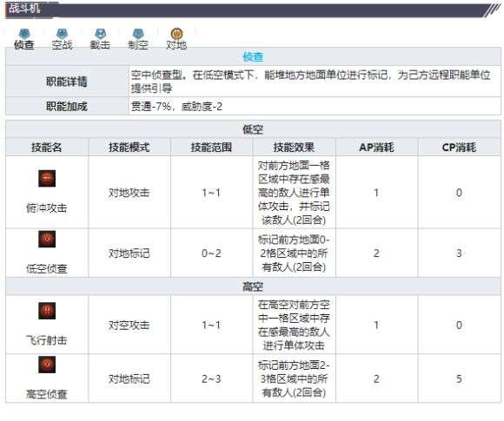Click the 技能效果 column header
The image size is (504, 421).
[294, 147]
